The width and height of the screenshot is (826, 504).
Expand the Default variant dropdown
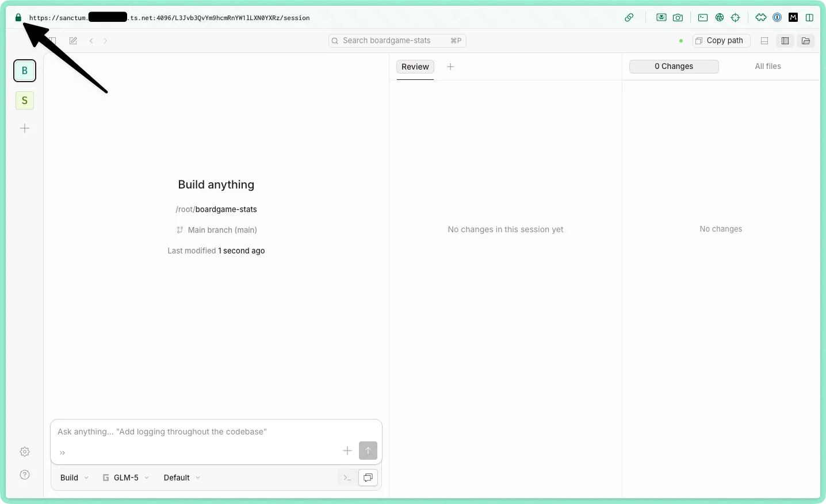182,478
